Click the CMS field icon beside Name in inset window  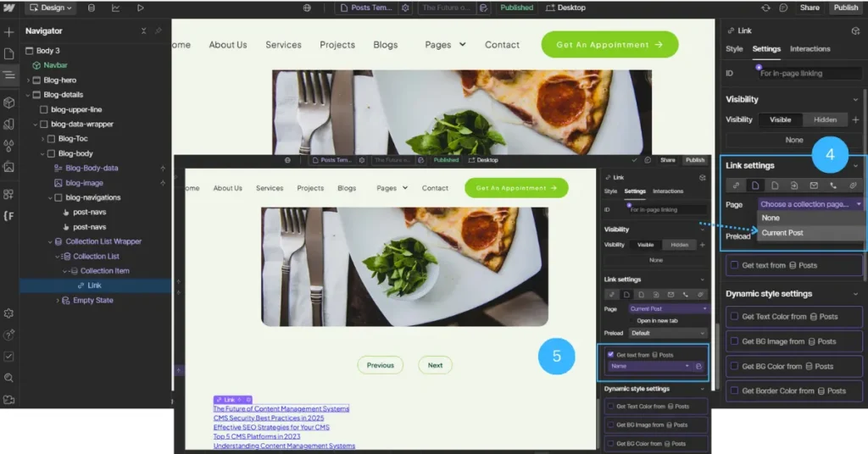point(698,366)
